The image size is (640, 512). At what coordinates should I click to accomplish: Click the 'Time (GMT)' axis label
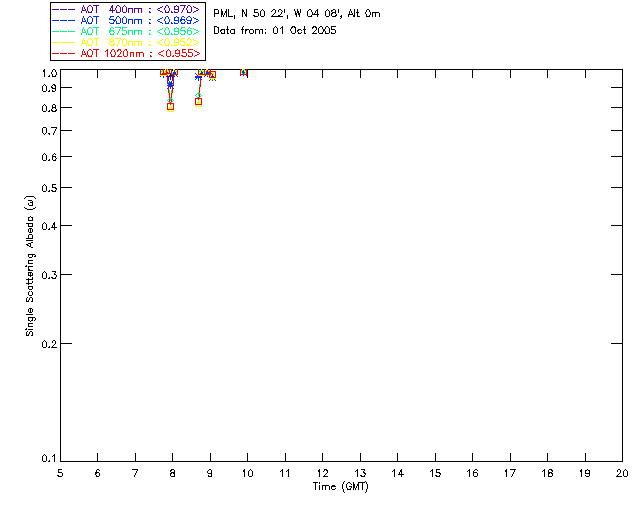pos(340,487)
